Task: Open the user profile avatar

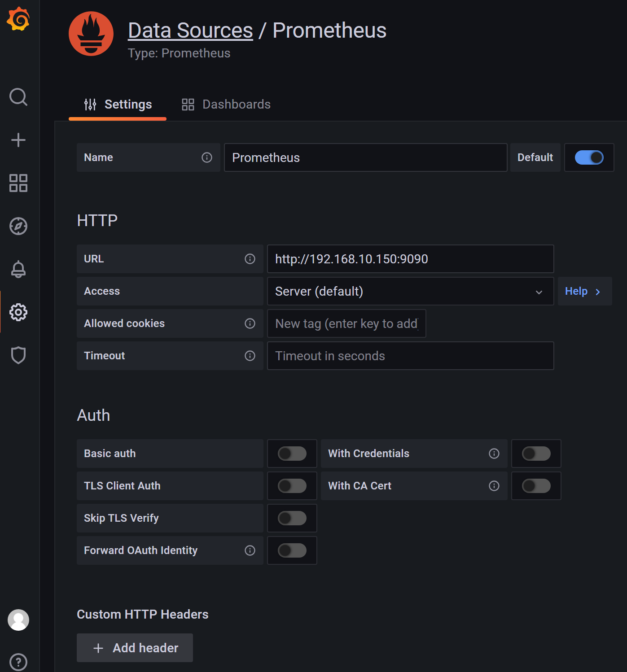Action: tap(18, 620)
